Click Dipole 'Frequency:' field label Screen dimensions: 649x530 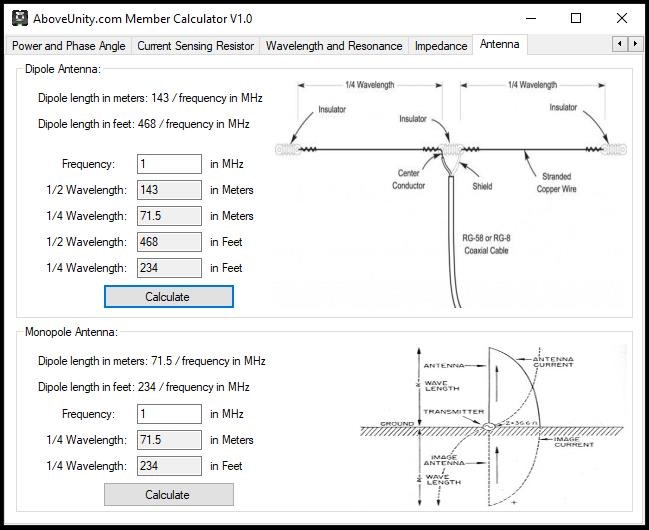(88, 164)
